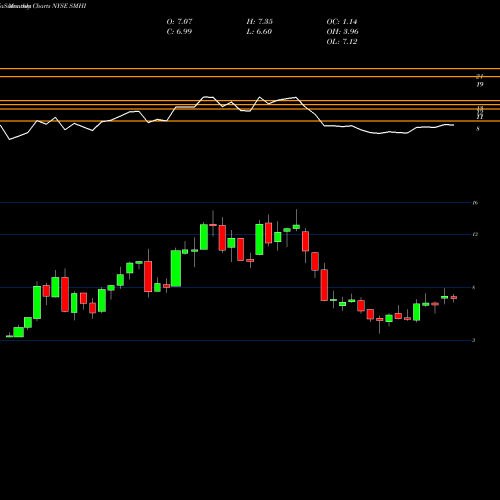Image resolution: width=500 pixels, height=500 pixels.
Task: Click the last red candlestick at the chart's right end
Action: pyautogui.click(x=454, y=298)
